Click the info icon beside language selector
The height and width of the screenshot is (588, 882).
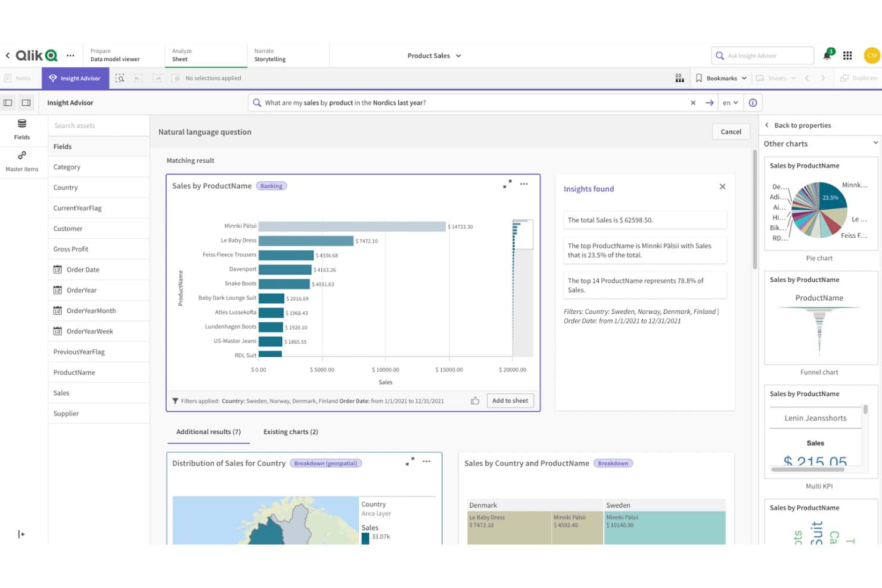753,102
